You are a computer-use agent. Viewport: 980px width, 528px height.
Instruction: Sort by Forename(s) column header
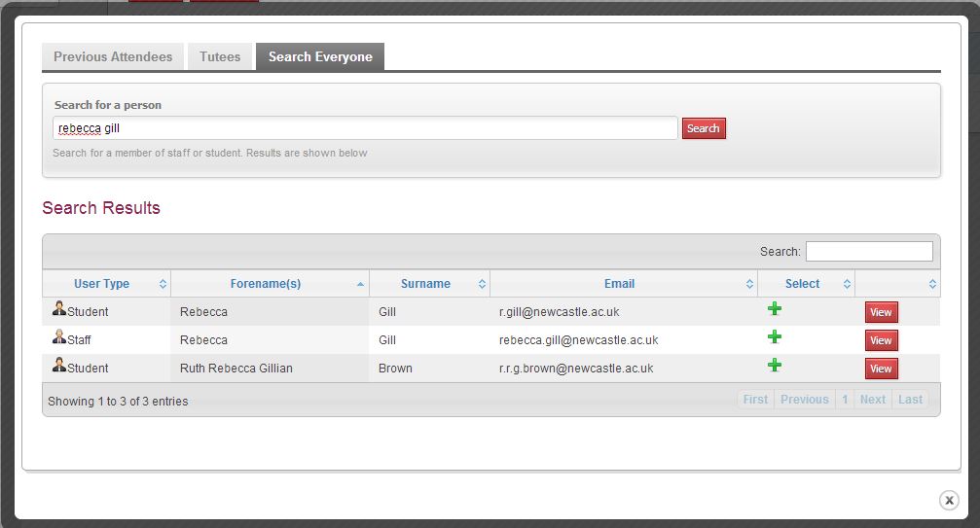[x=266, y=284]
